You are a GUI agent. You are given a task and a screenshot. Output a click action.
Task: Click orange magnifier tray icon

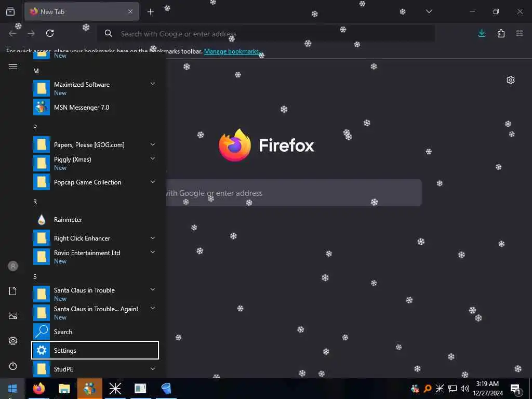(x=428, y=389)
